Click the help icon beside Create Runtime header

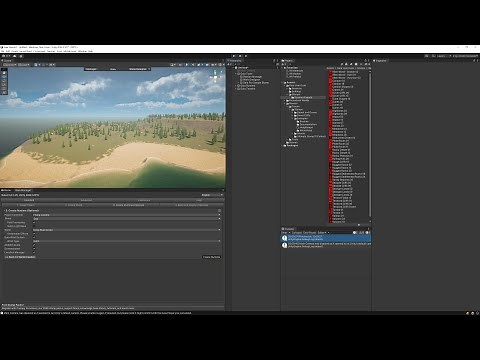pos(219,211)
